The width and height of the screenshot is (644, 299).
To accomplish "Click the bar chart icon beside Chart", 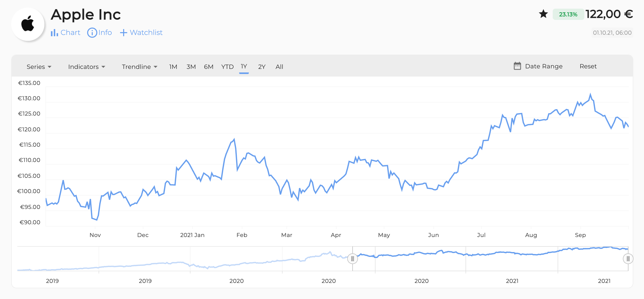I will pos(54,33).
